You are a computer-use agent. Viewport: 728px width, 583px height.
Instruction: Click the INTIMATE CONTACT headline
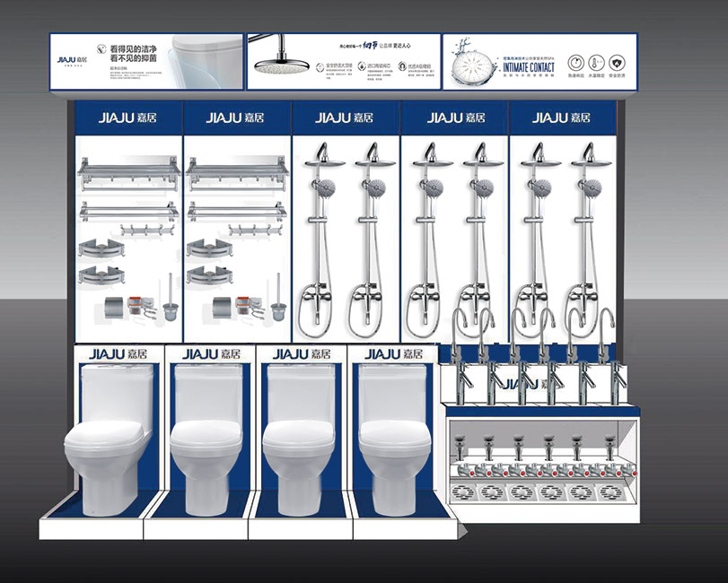(529, 67)
